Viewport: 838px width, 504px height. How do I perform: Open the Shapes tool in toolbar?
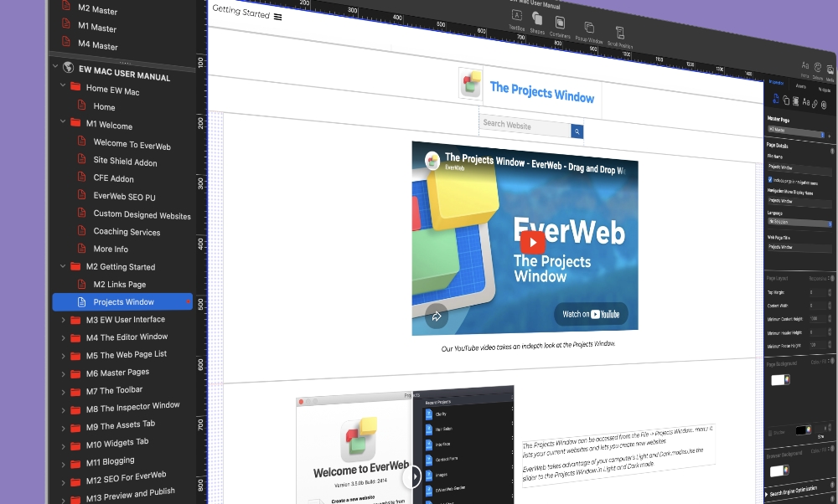click(x=537, y=20)
